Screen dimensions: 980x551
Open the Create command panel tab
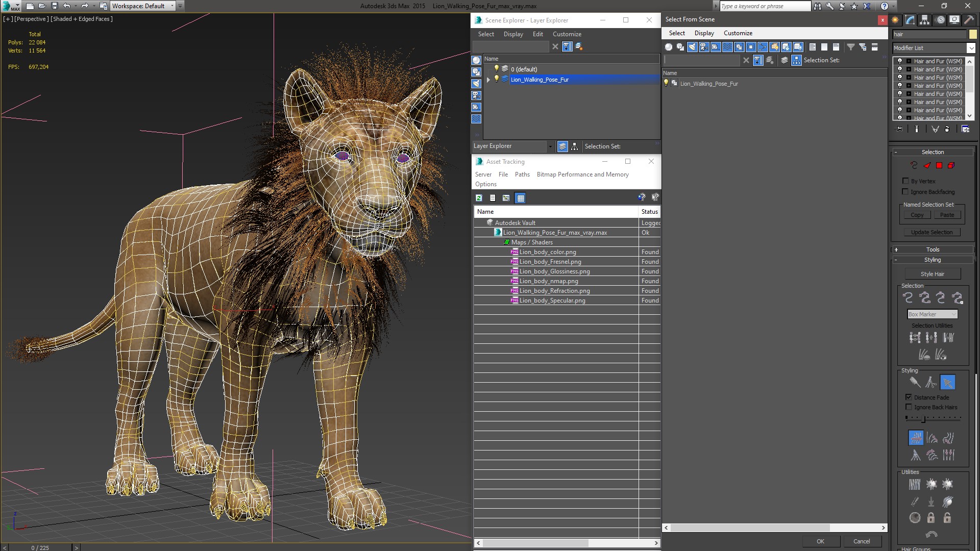pyautogui.click(x=895, y=20)
